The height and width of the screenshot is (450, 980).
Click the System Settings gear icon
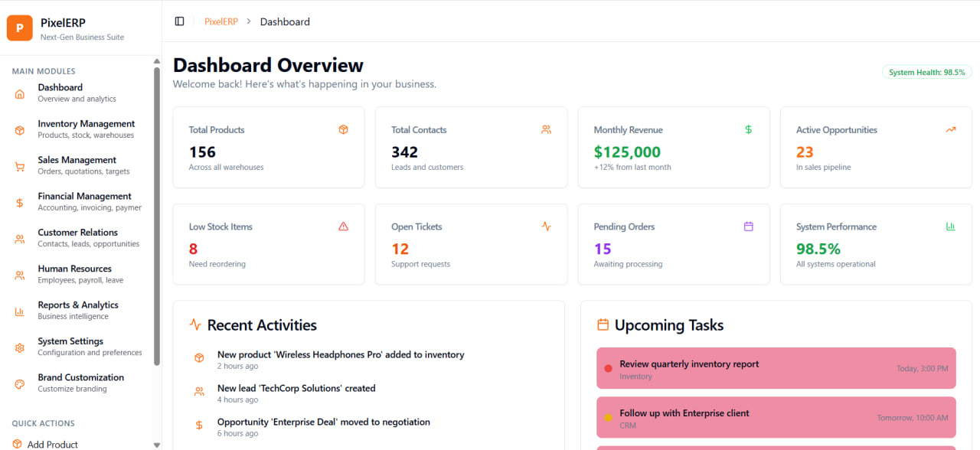click(20, 348)
